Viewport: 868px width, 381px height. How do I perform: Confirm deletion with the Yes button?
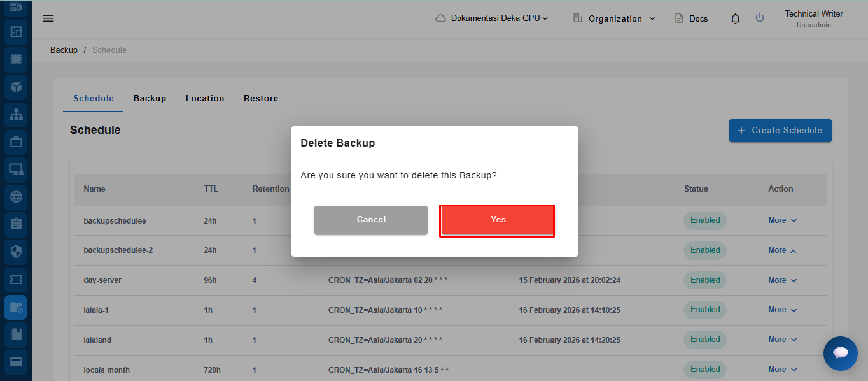(x=497, y=220)
